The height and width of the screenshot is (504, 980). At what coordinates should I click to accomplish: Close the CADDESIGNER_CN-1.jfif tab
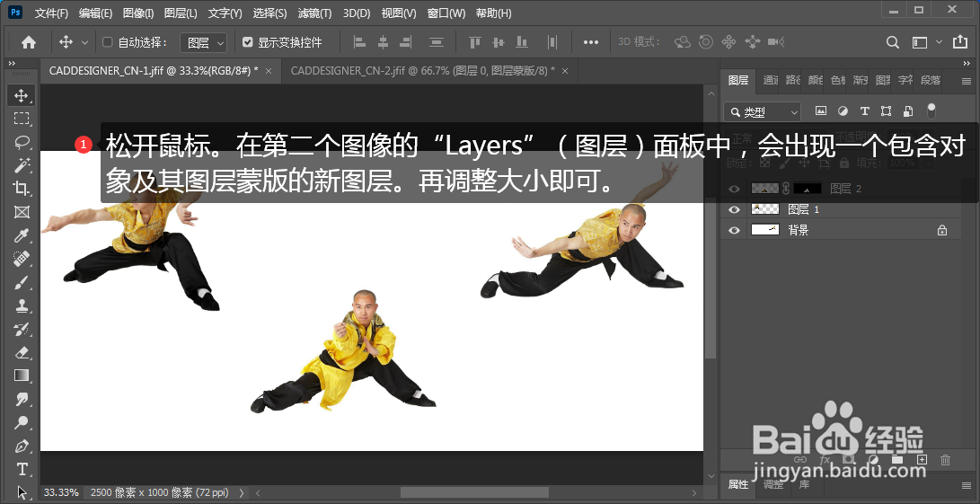[x=269, y=71]
